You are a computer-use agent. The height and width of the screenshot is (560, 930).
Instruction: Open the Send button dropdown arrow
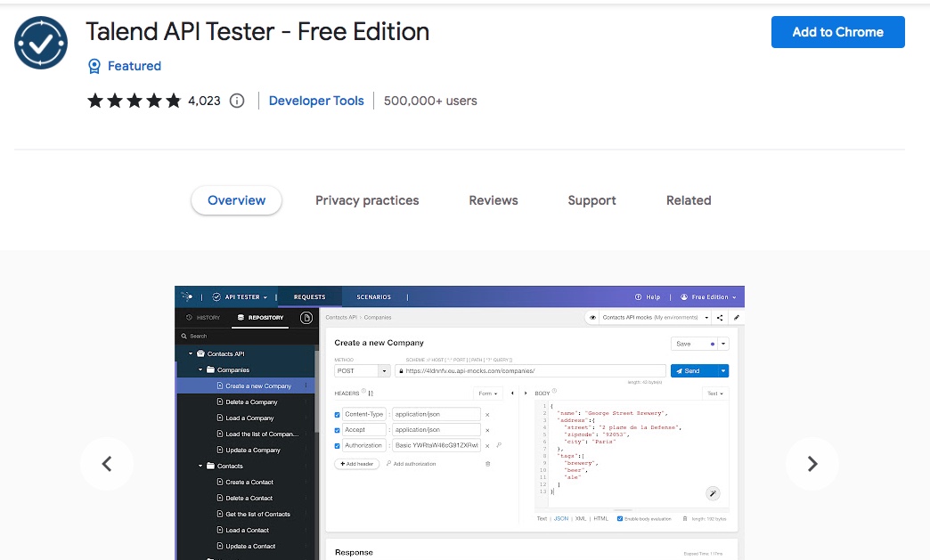coord(723,371)
